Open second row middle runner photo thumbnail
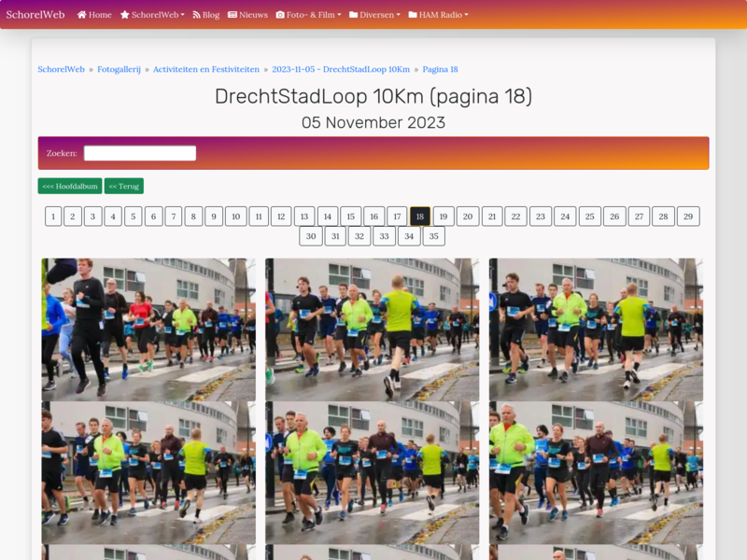The height and width of the screenshot is (560, 747). [x=372, y=472]
